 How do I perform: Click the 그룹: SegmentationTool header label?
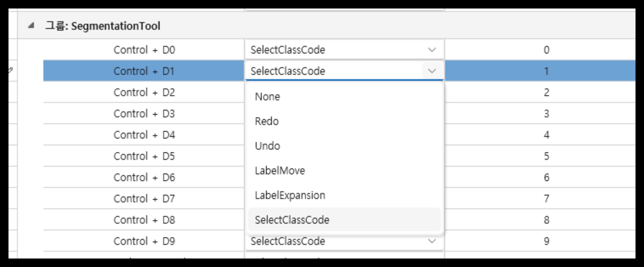tap(104, 25)
